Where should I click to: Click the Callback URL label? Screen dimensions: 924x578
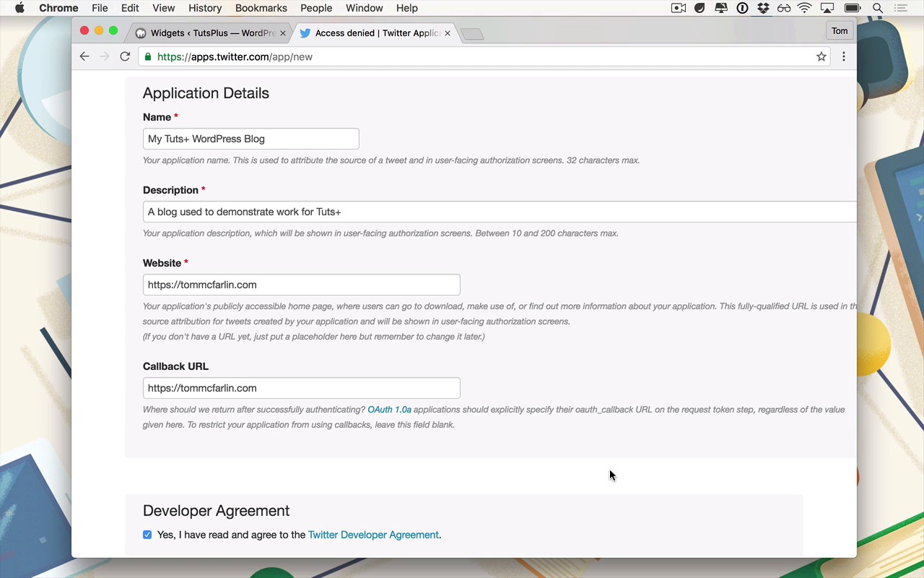point(175,366)
